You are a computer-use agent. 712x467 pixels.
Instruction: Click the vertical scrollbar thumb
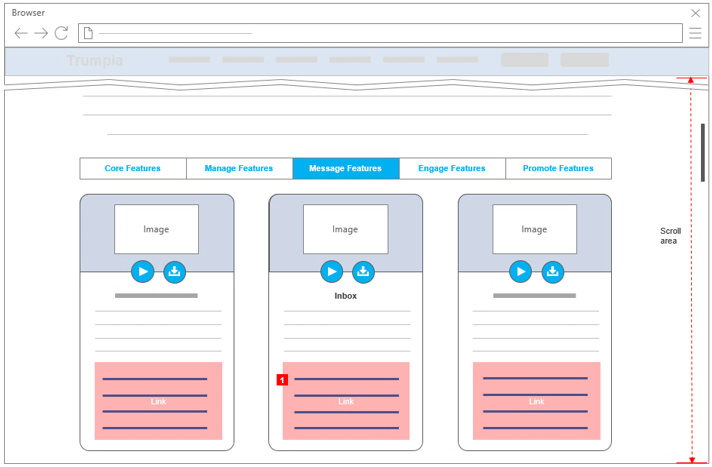(702, 152)
